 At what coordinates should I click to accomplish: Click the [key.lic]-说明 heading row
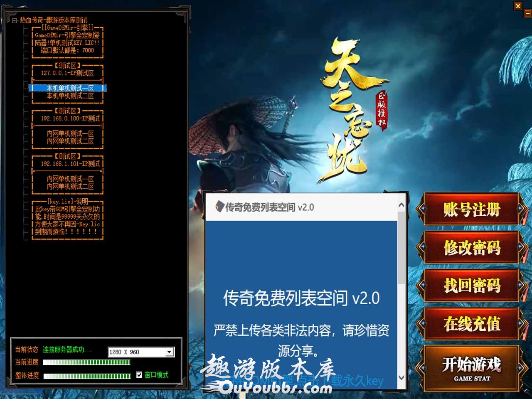coord(68,201)
